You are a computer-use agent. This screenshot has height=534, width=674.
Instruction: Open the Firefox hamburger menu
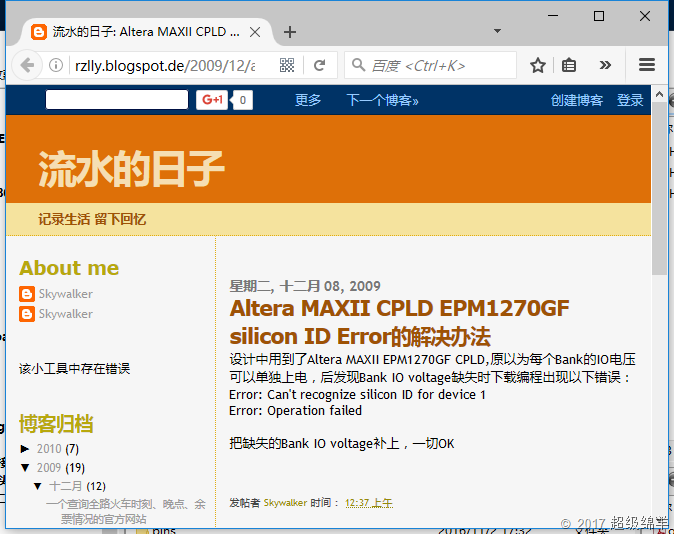(646, 65)
